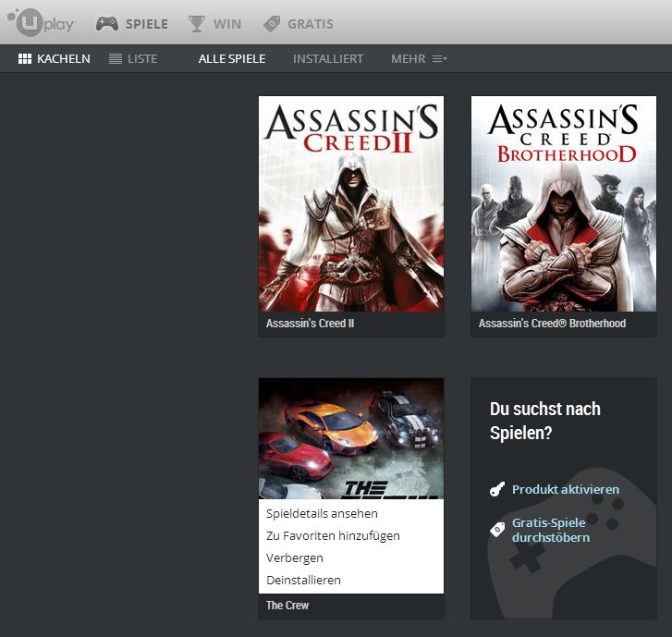Click the Uplay logo icon
Screen dimensions: 672x637
point(42,23)
